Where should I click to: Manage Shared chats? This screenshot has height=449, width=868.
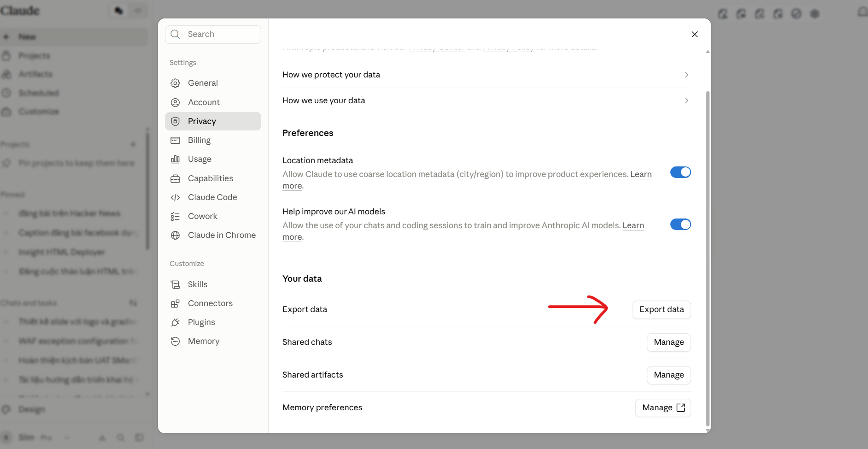669,342
